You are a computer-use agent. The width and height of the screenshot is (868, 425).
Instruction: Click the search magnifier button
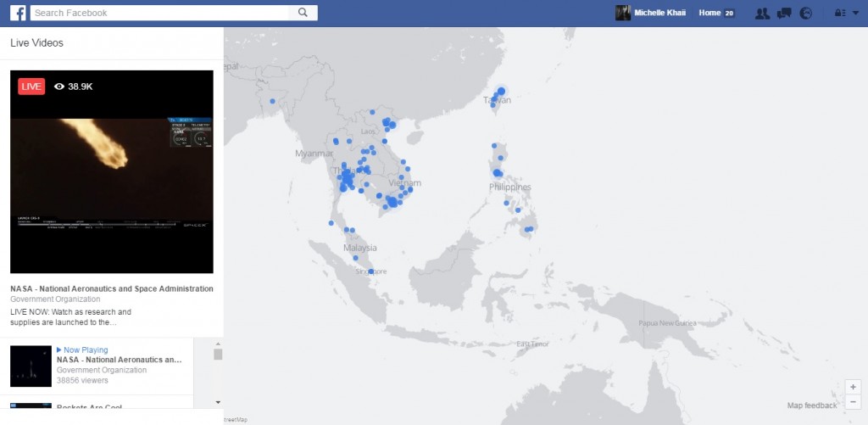pyautogui.click(x=303, y=13)
